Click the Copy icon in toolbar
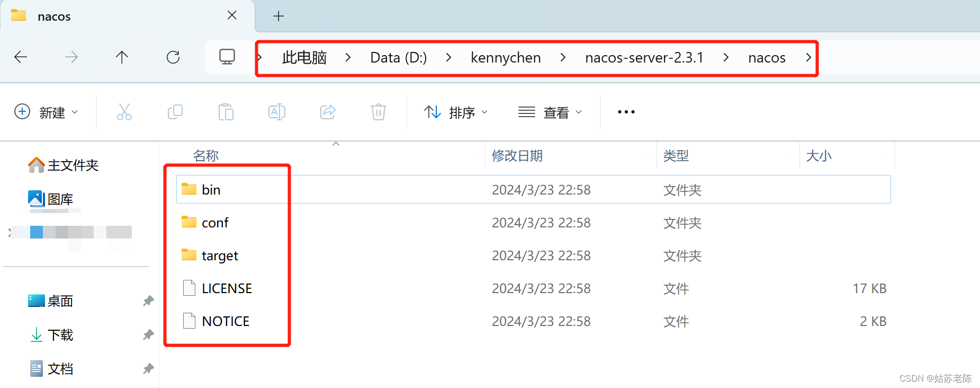Viewport: 980px width, 388px height. pos(175,112)
